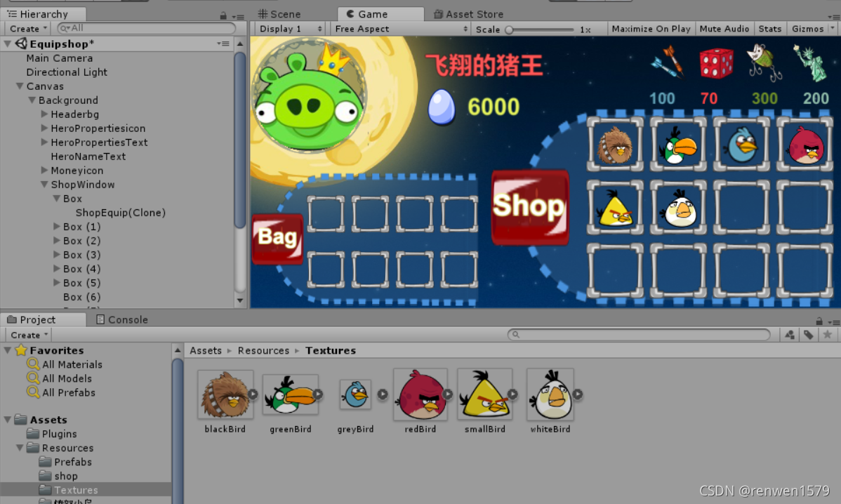The height and width of the screenshot is (504, 841).
Task: Expand the Headerbg object
Action: pyautogui.click(x=44, y=114)
